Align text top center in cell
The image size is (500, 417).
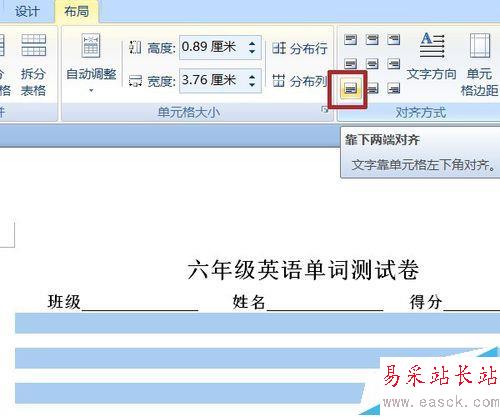(x=372, y=40)
